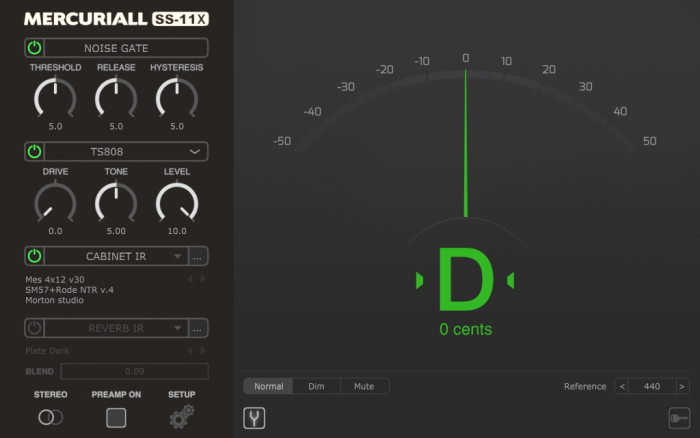Image resolution: width=700 pixels, height=438 pixels.
Task: Click the Drive knob
Action: click(55, 202)
